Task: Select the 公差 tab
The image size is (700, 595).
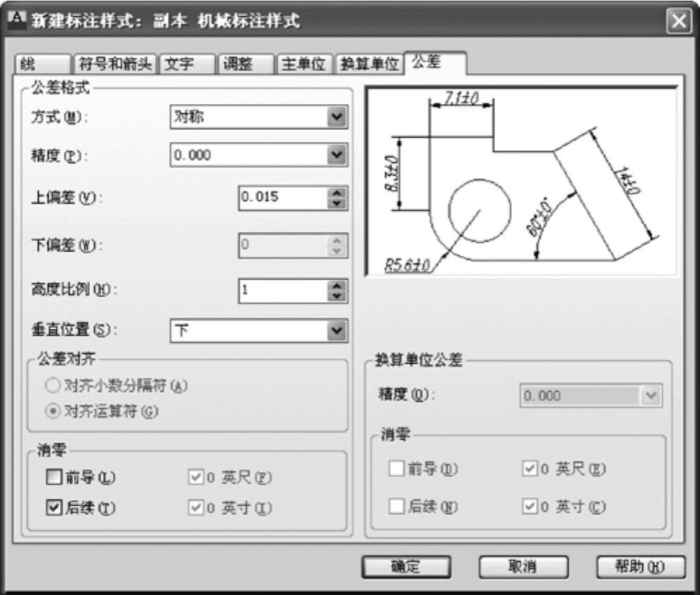Action: click(435, 63)
